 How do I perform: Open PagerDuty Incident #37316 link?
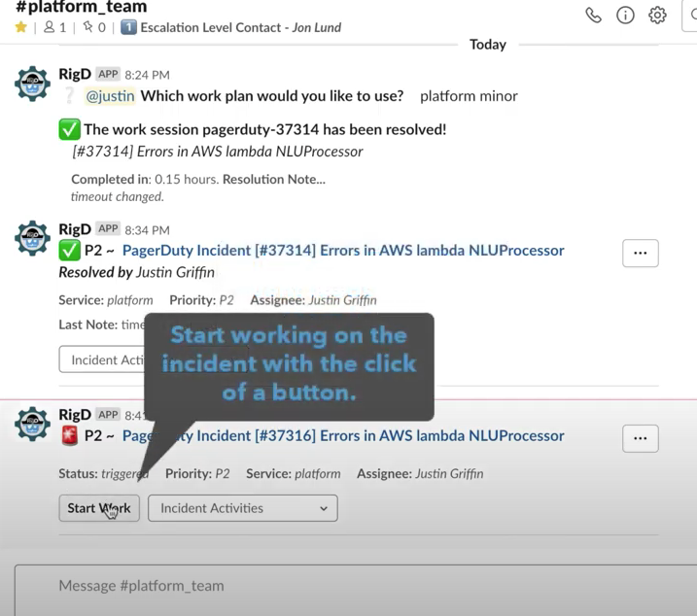click(343, 436)
